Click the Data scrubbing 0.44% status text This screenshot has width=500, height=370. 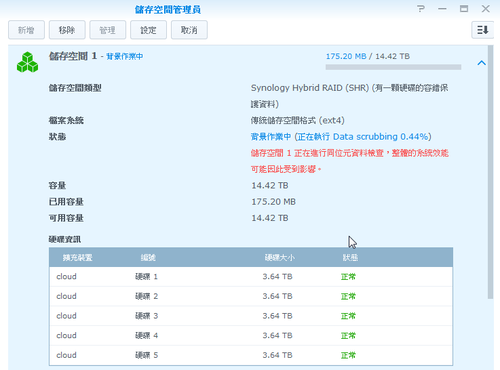pos(380,137)
